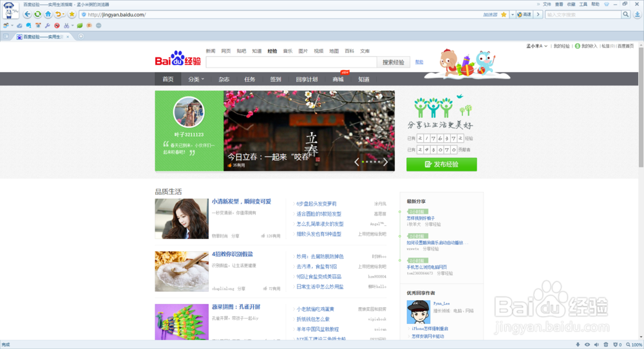The image size is (644, 349).
Task: Open the tab list icon left of tabs
Action: pyautogui.click(x=6, y=37)
